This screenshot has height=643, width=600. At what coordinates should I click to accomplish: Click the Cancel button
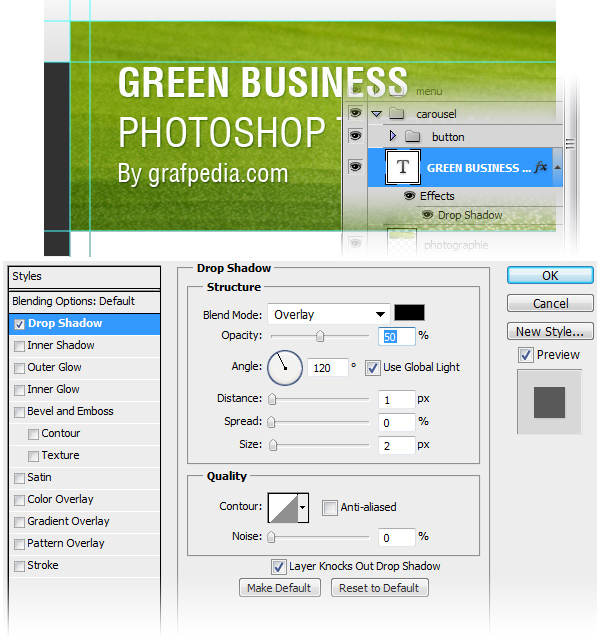(x=550, y=303)
